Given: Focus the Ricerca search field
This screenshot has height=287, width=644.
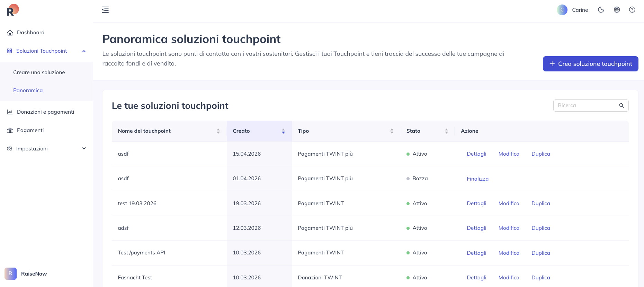Looking at the screenshot, I should [591, 105].
